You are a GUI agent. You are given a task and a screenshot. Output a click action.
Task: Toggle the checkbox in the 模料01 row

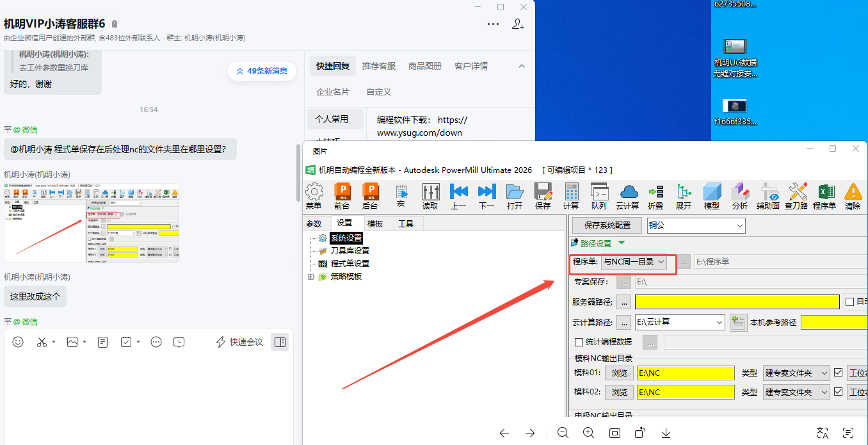coord(839,373)
